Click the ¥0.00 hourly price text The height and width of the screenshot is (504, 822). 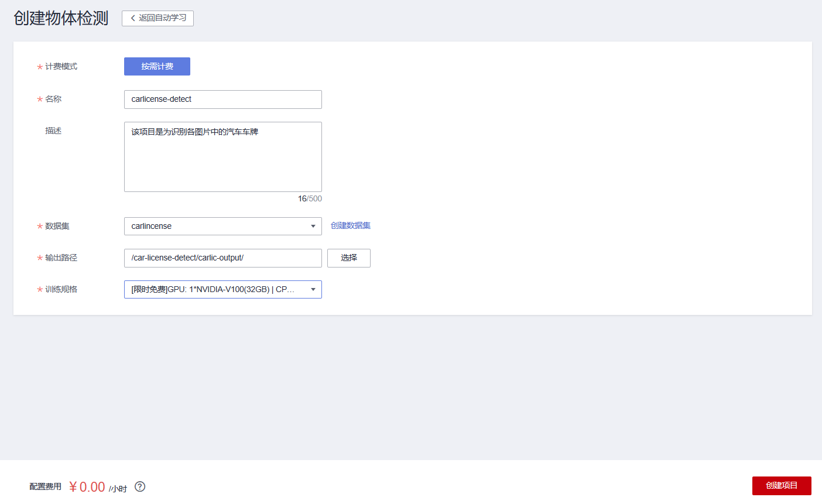pos(87,487)
